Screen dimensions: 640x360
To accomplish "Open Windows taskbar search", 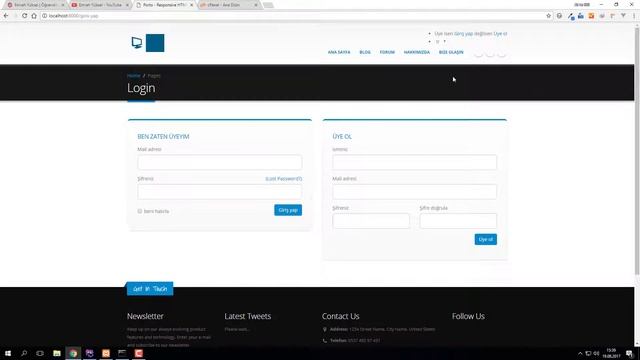I will pyautogui.click(x=24, y=353).
